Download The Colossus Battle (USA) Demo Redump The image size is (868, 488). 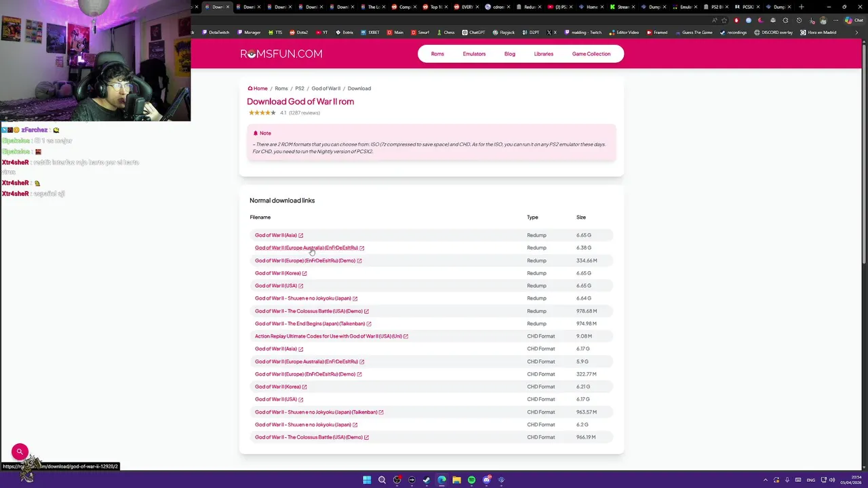[309, 311]
